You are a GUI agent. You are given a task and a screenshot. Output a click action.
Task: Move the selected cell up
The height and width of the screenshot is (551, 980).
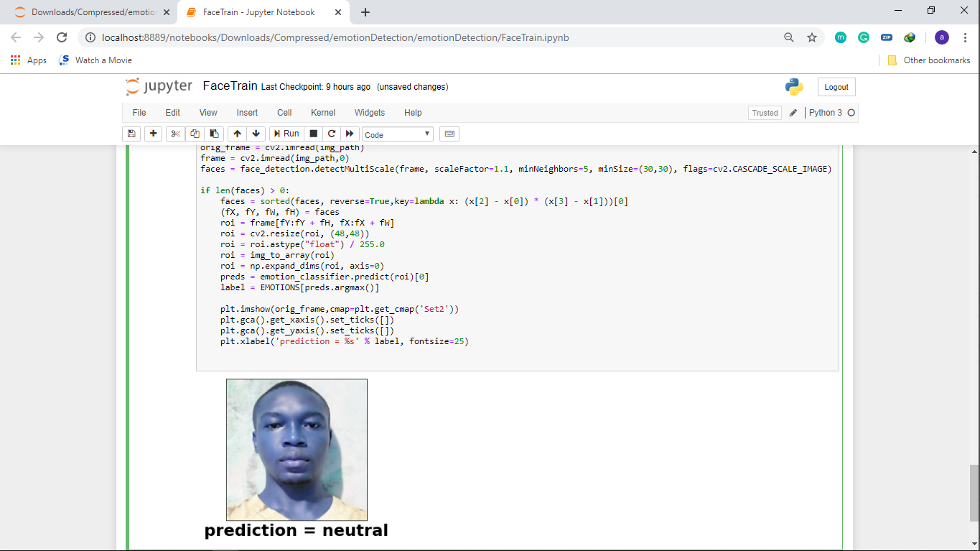pos(237,134)
